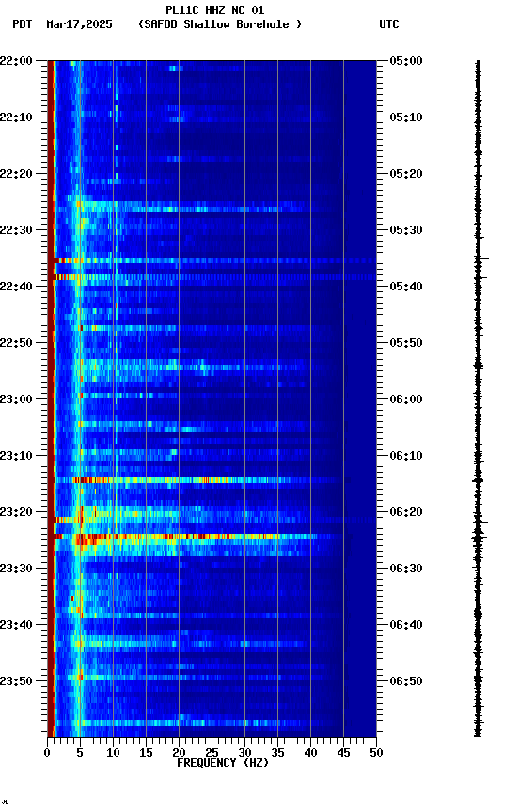Click the 05:50 UTC time label
Screen dimensions: 519x812
pos(406,343)
